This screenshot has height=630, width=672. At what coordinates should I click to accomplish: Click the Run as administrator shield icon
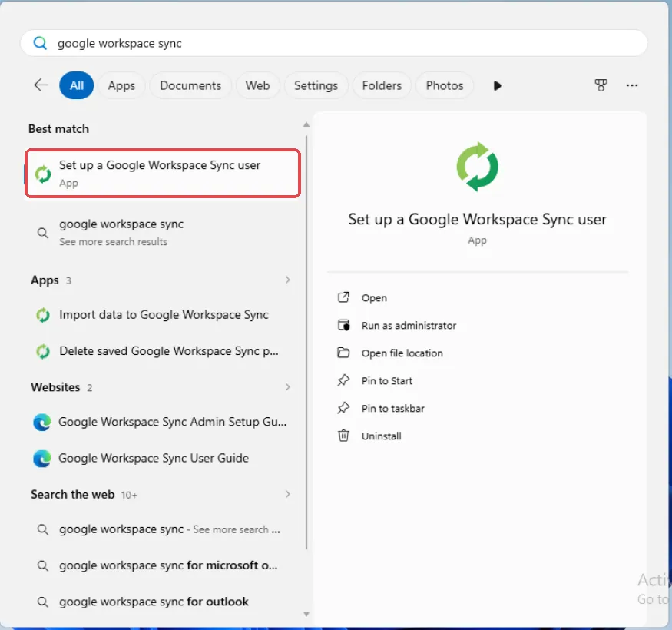343,325
